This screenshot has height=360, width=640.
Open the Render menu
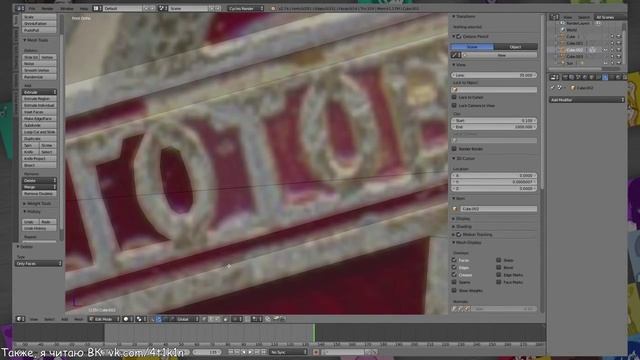(47, 8)
